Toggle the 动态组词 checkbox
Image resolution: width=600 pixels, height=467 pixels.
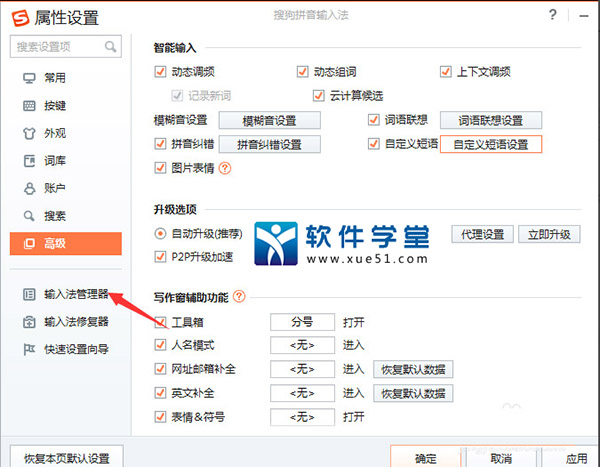click(302, 72)
